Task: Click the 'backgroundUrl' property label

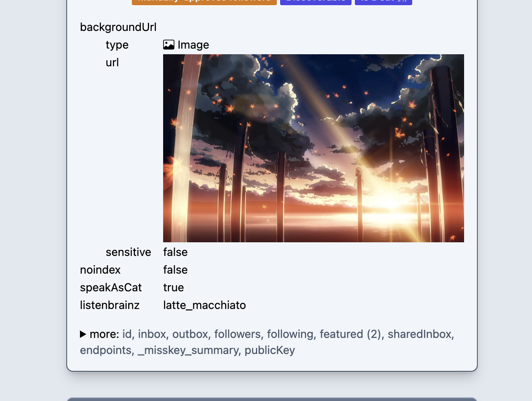Action: (x=118, y=27)
